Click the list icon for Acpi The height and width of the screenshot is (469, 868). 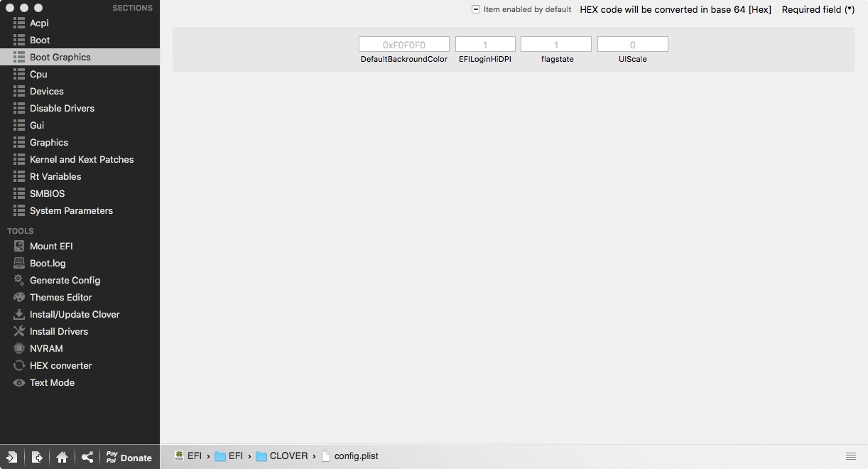click(19, 23)
